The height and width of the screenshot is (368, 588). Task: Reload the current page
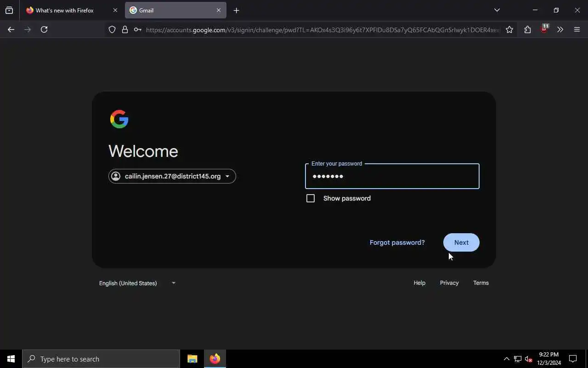44,29
